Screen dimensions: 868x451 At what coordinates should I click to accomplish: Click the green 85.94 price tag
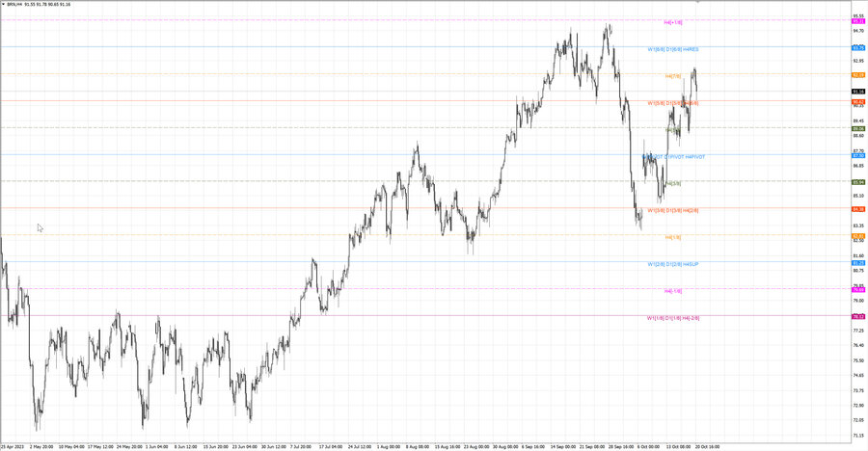(x=858, y=182)
